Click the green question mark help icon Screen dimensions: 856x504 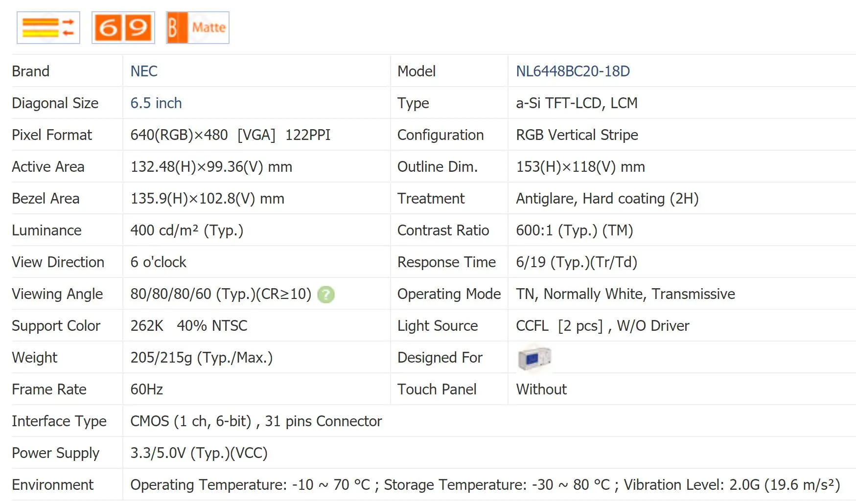pyautogui.click(x=326, y=295)
